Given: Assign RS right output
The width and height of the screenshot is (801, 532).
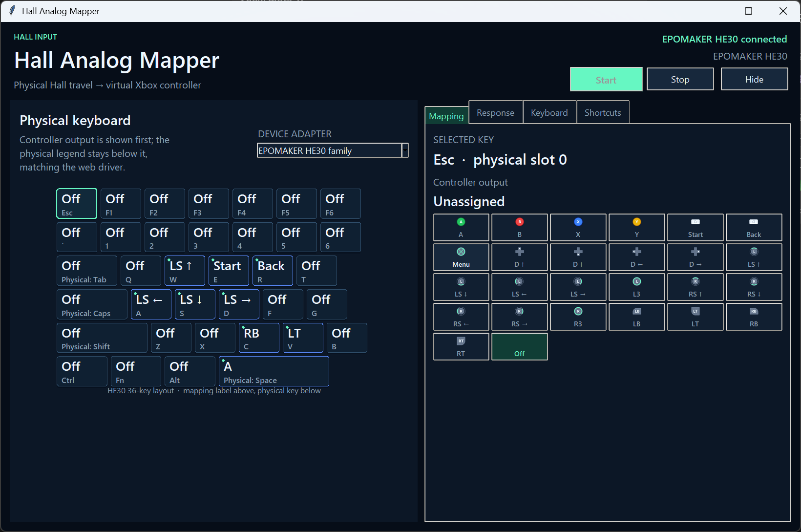Looking at the screenshot, I should click(x=520, y=317).
